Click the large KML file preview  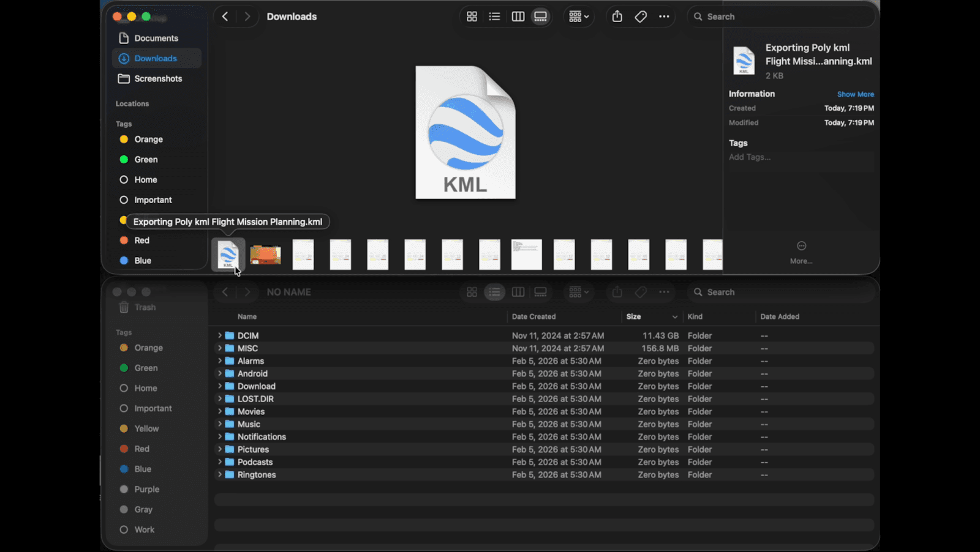tap(466, 132)
